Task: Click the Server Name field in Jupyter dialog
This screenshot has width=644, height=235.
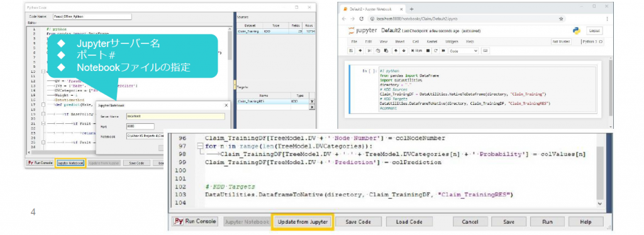Action: click(176, 116)
